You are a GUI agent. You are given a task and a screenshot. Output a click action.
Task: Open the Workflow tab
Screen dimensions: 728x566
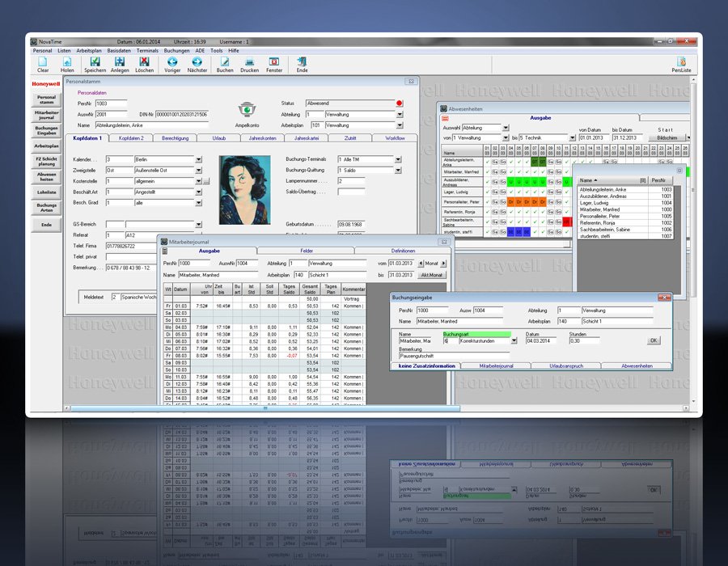coord(395,137)
